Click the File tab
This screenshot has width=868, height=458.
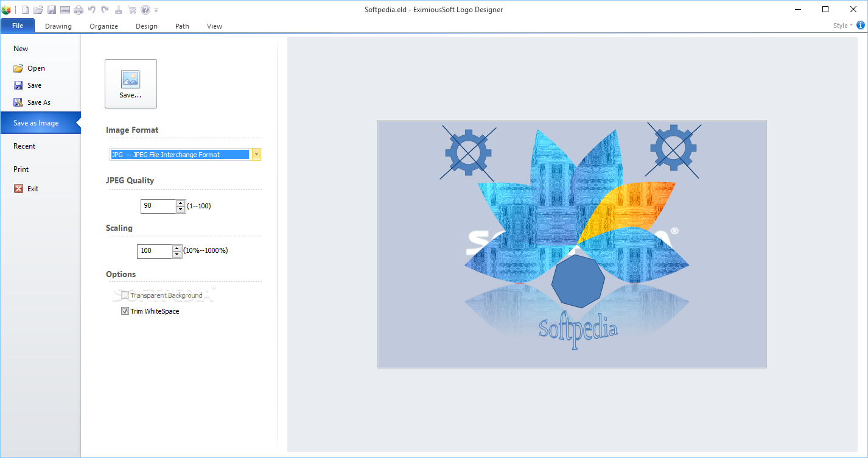18,26
